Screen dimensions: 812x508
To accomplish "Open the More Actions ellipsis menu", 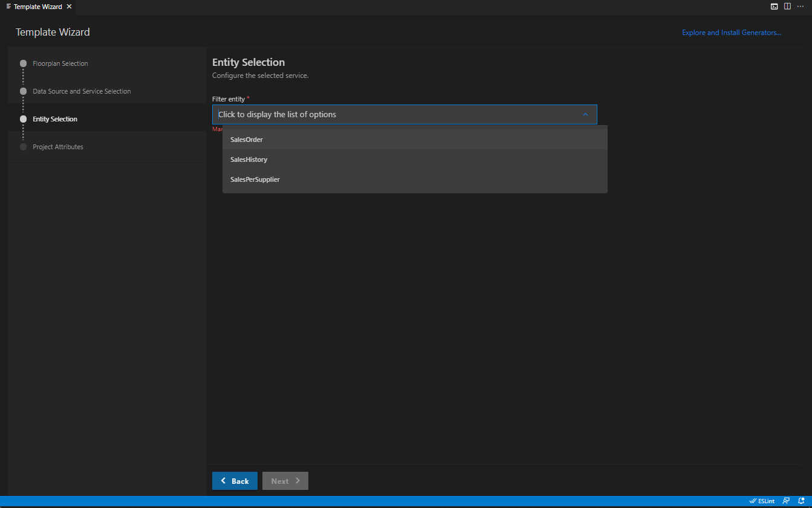I will point(801,7).
